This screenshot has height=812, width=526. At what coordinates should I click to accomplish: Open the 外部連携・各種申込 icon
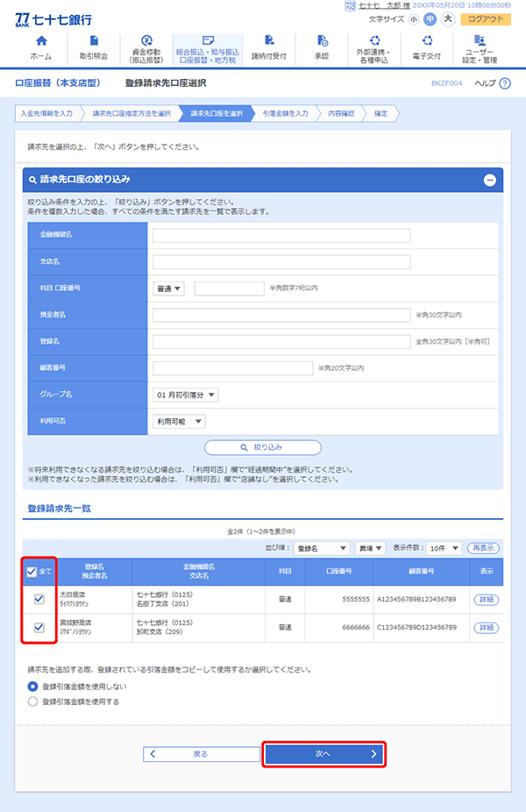pos(374,40)
